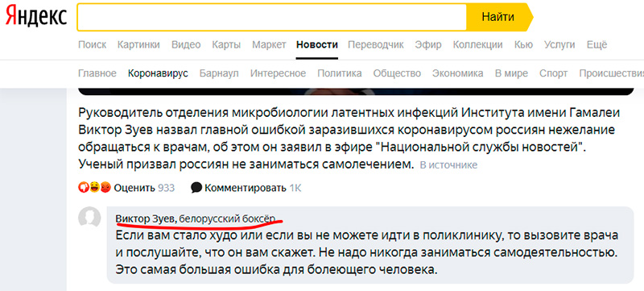Click the Яндекс logo
The width and height of the screenshot is (644, 291).
35,16
